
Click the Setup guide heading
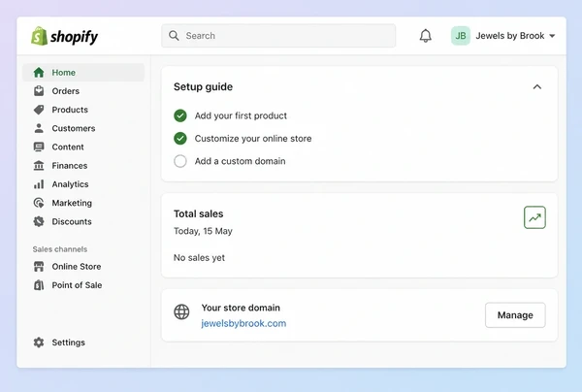click(x=203, y=87)
